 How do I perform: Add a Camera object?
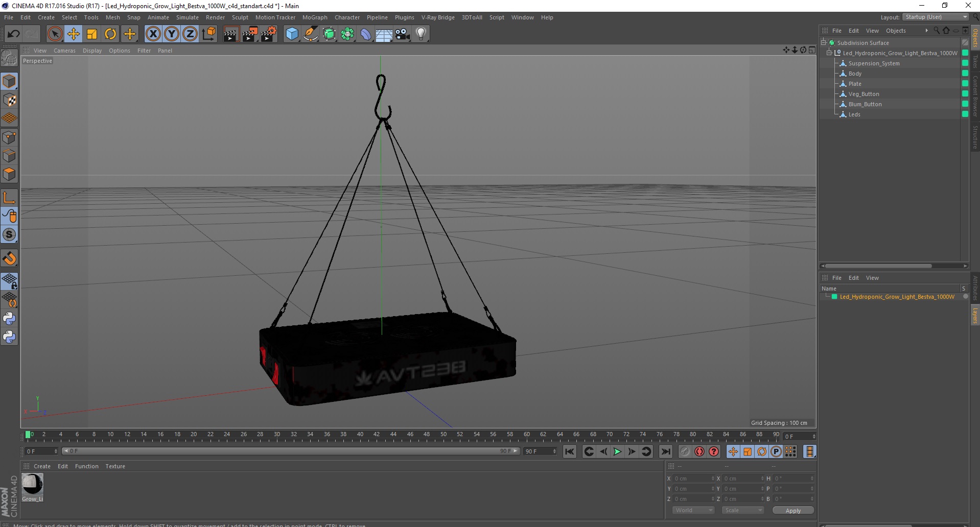[x=403, y=34]
